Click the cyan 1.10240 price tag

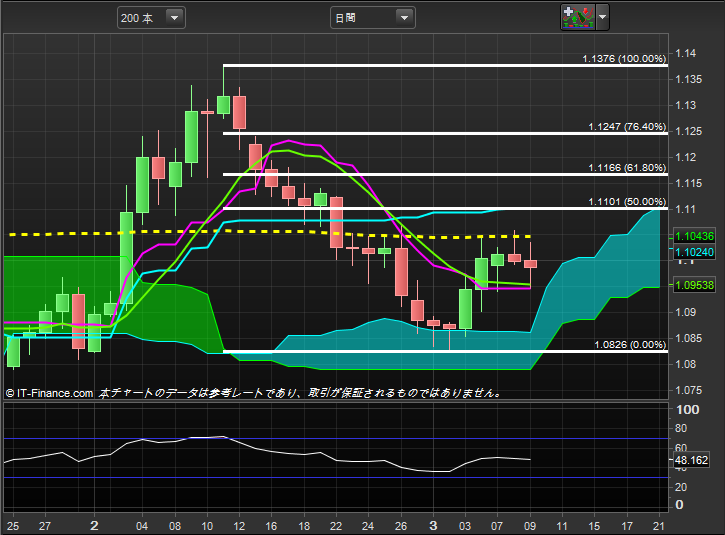point(694,252)
